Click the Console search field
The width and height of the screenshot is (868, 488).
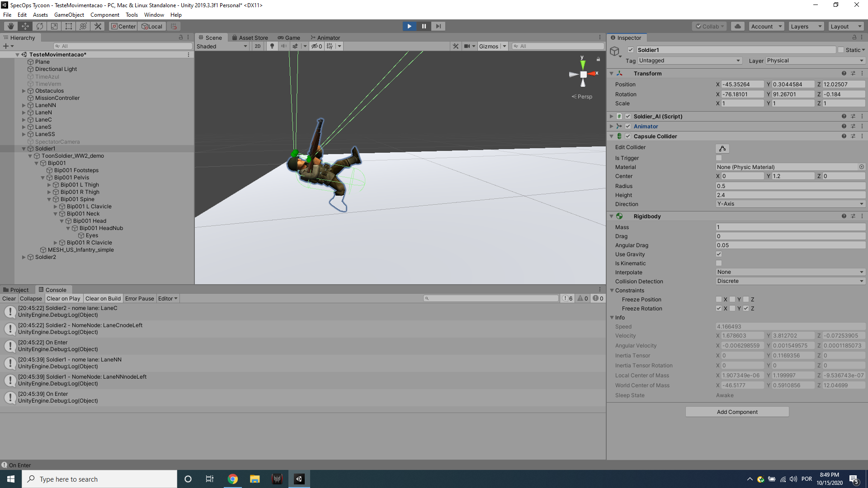(x=491, y=298)
